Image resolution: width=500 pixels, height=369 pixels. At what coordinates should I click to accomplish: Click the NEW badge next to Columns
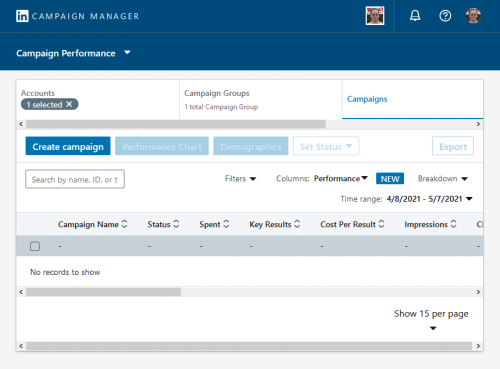(390, 179)
